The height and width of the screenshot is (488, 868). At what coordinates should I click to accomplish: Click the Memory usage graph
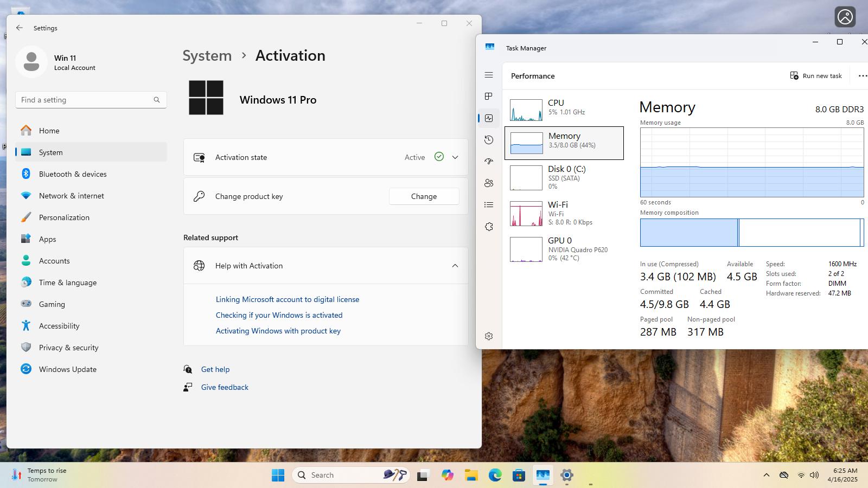(752, 162)
